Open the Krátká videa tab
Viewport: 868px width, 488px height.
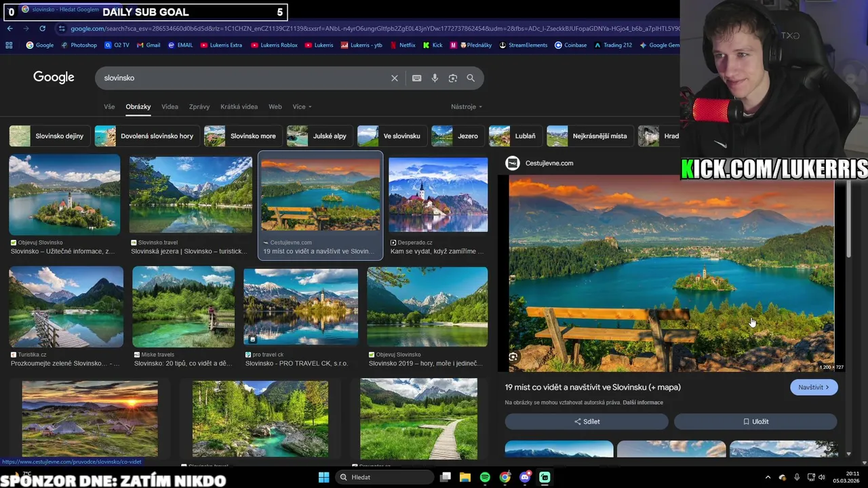(239, 106)
